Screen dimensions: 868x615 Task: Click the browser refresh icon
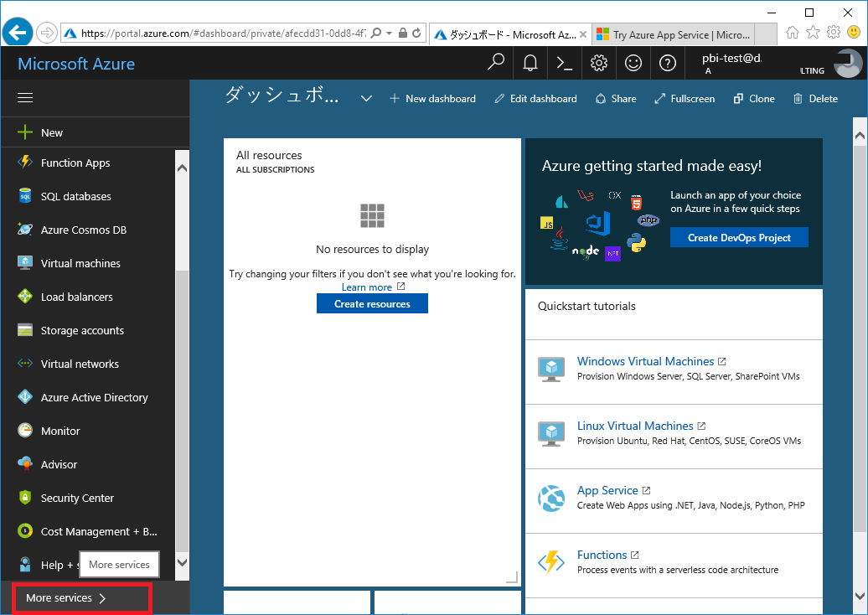[417, 34]
